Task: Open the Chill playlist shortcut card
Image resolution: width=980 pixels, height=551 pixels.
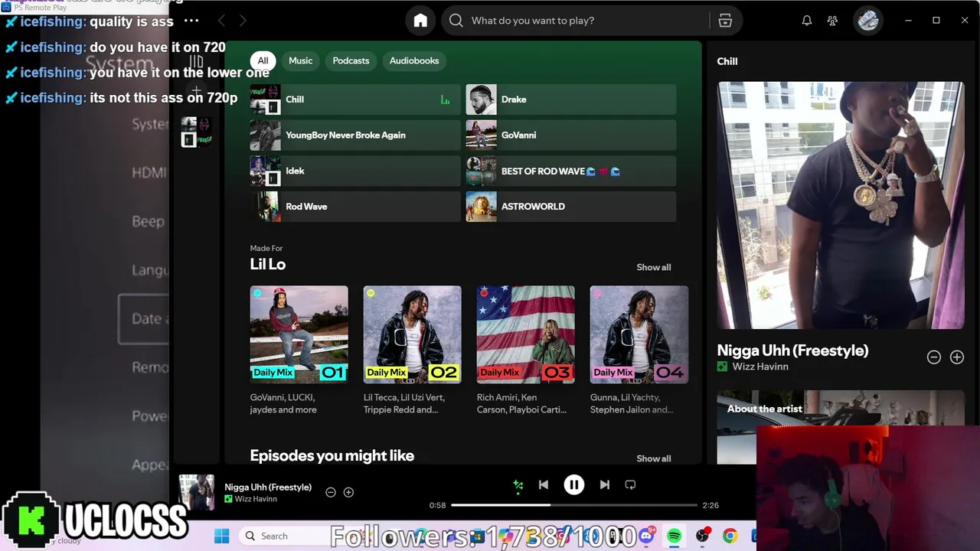Action: (355, 99)
